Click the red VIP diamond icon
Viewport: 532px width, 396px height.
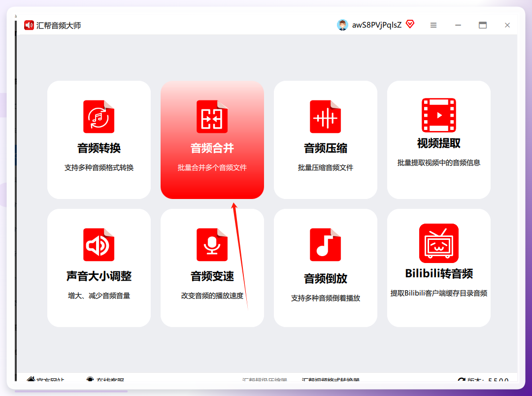coord(410,24)
